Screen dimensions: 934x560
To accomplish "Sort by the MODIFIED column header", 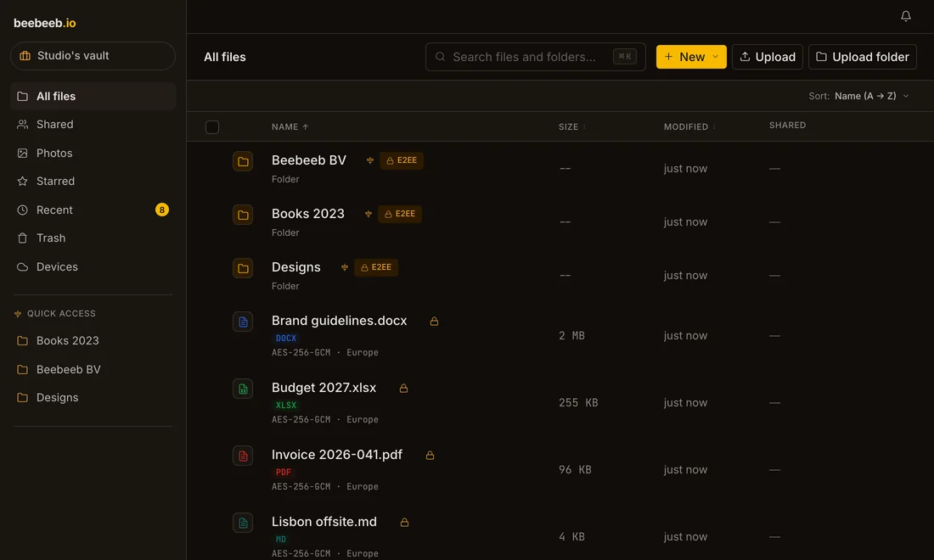I will (689, 126).
